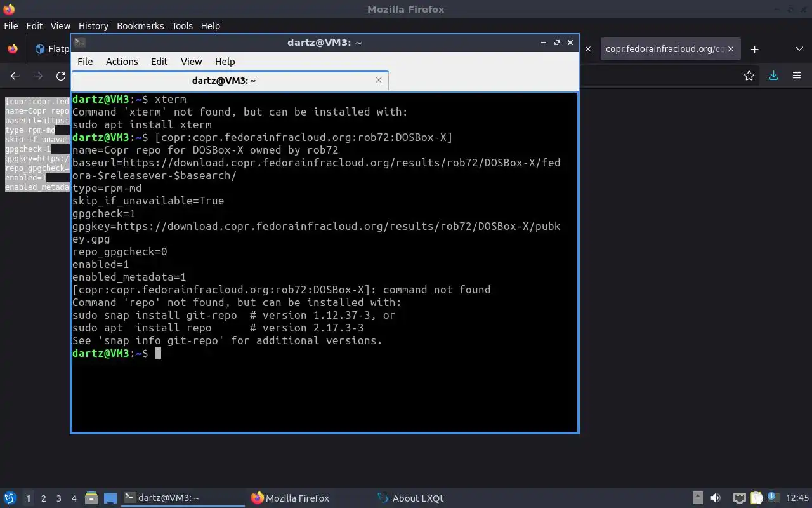Switch to virtual desktop 2
The height and width of the screenshot is (508, 812).
[43, 498]
